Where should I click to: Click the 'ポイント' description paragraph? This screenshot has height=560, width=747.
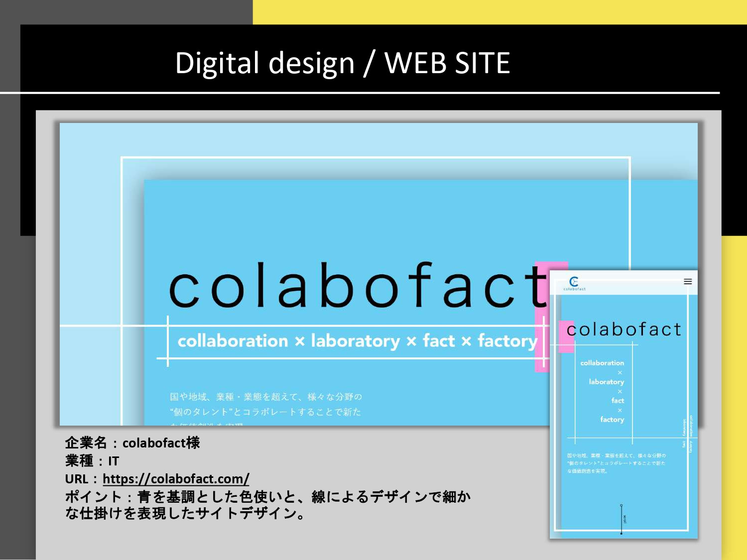267,505
